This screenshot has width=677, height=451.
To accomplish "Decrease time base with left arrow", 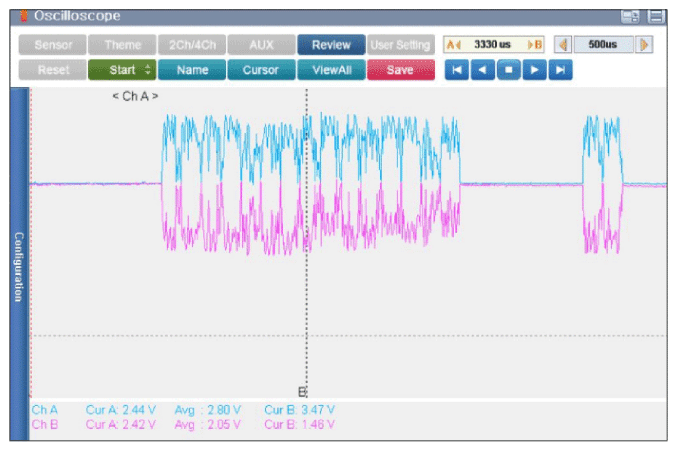I will tap(563, 45).
